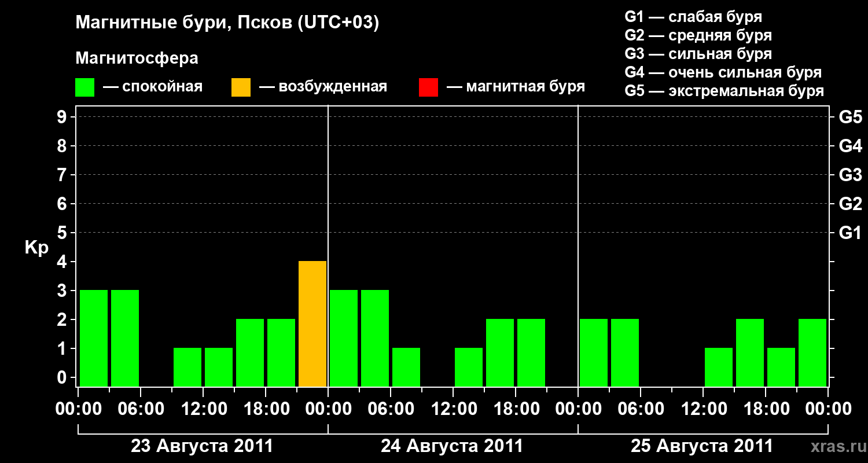Select the orange Kp 4 bar on 23 August
868x463 pixels.
[312, 324]
